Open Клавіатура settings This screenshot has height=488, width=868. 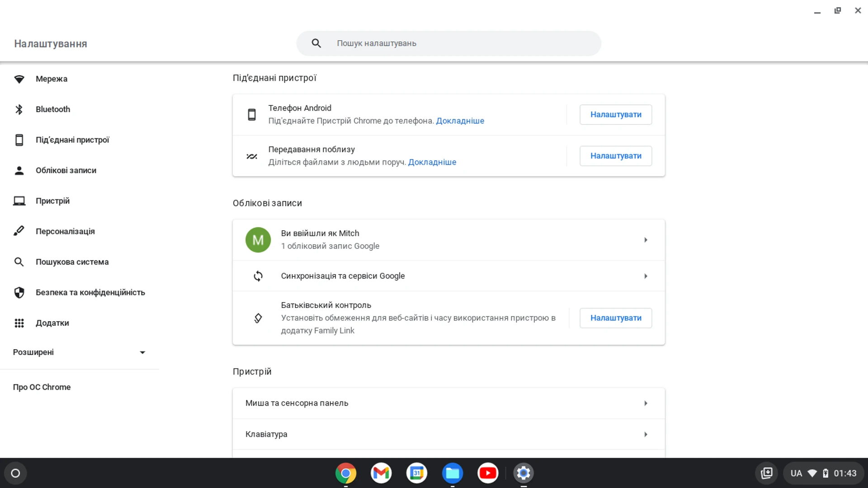click(448, 434)
